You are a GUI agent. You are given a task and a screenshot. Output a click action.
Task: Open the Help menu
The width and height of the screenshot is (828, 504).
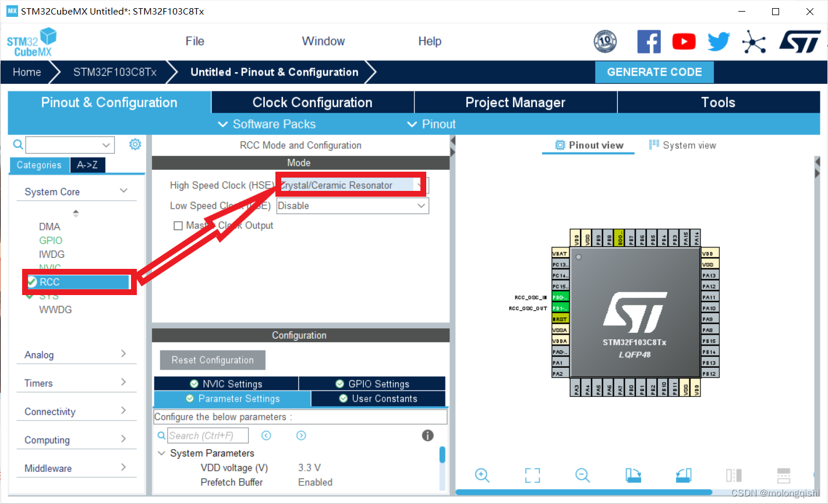point(430,41)
